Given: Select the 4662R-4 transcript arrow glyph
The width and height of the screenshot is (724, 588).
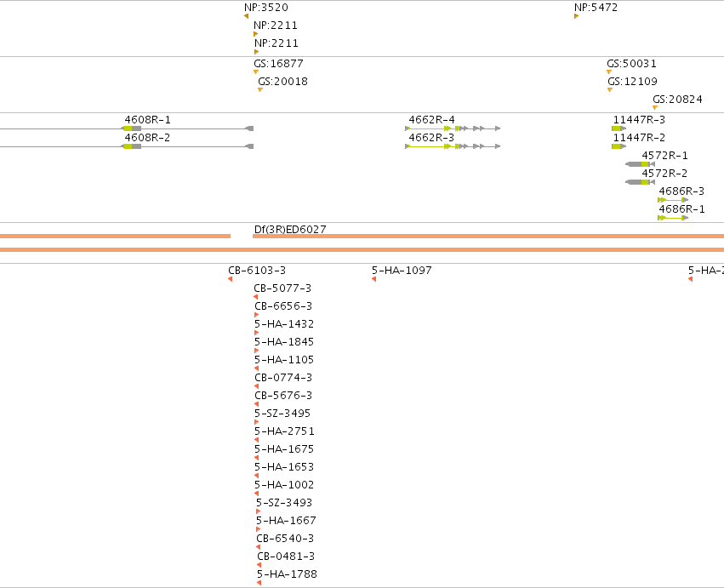Looking at the screenshot, I should pyautogui.click(x=453, y=128).
